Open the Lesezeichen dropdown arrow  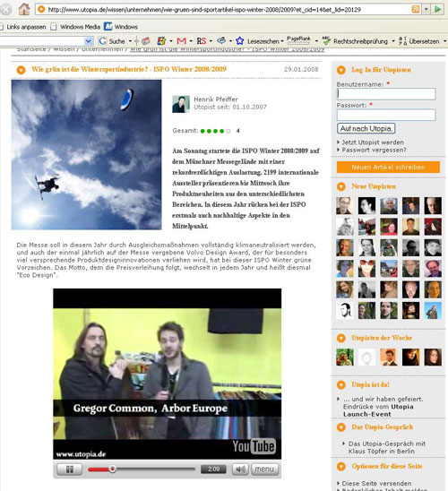(282, 41)
